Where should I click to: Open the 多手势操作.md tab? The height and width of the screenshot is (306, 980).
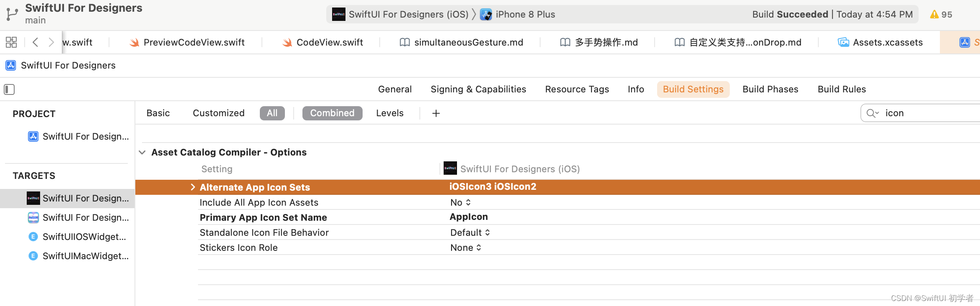(x=599, y=42)
